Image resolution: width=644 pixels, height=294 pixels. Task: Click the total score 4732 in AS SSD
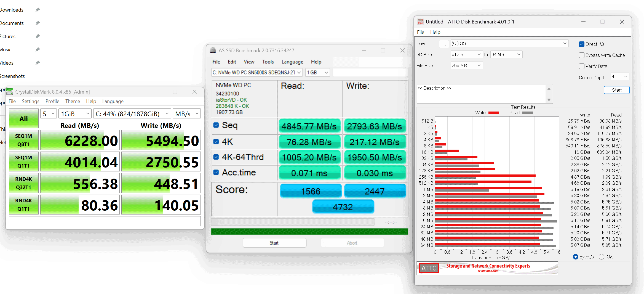[343, 207]
